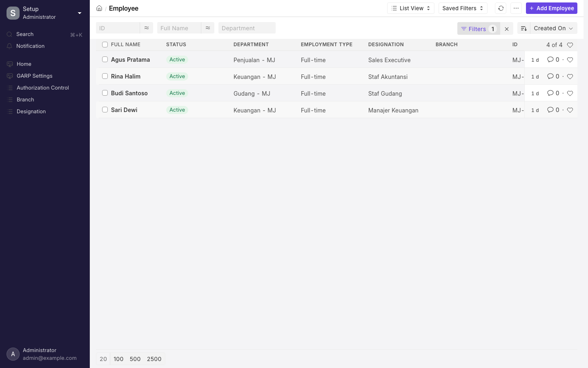
Task: Expand the List View dropdown
Action: pos(411,8)
